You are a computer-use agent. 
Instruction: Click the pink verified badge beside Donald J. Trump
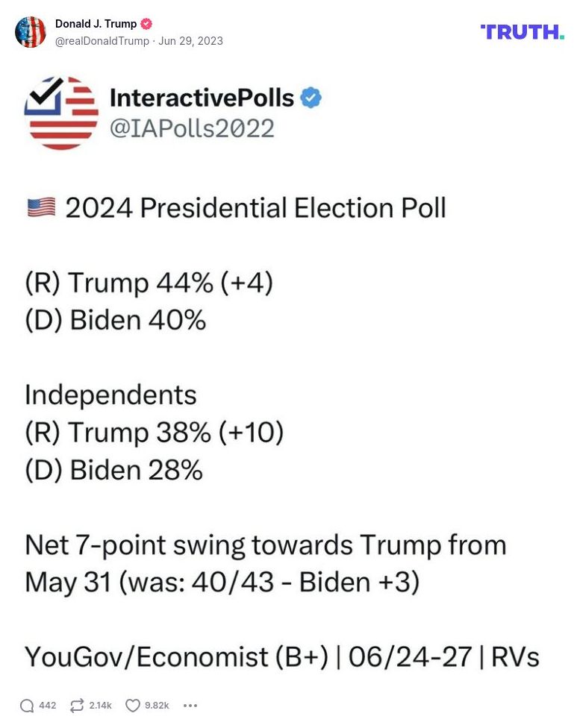[146, 23]
